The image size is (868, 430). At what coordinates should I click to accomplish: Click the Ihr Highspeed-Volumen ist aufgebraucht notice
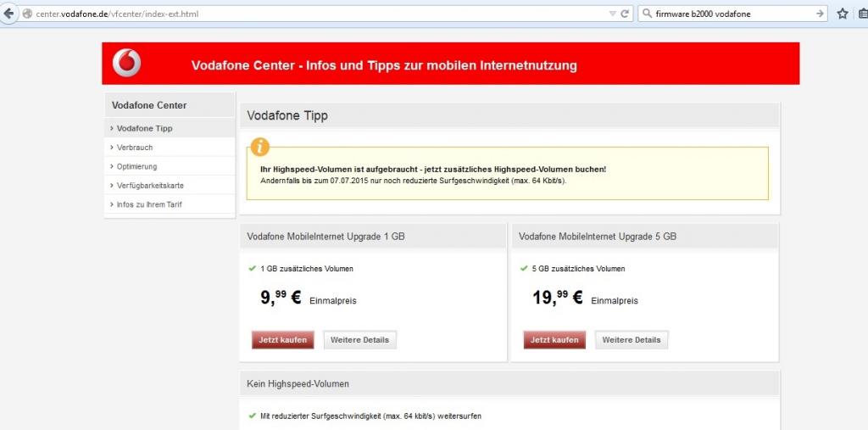click(x=433, y=170)
